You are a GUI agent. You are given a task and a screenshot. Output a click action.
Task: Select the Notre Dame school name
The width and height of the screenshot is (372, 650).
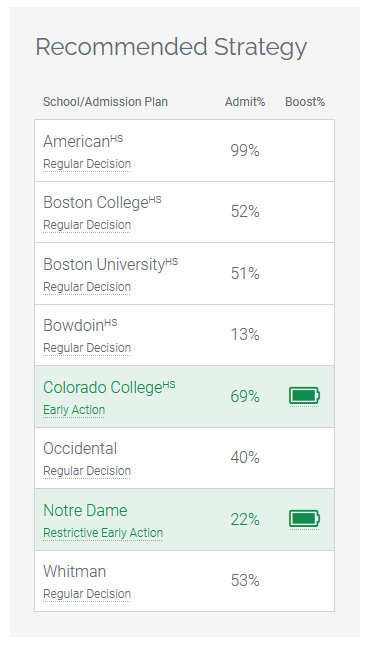tap(85, 510)
